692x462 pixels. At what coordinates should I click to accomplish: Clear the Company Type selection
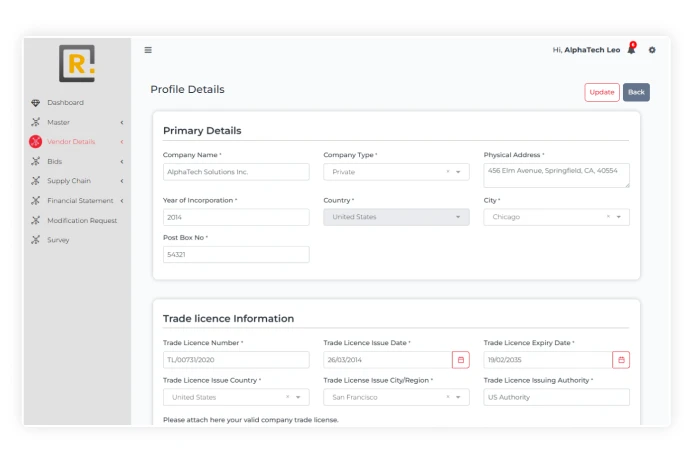coord(447,172)
